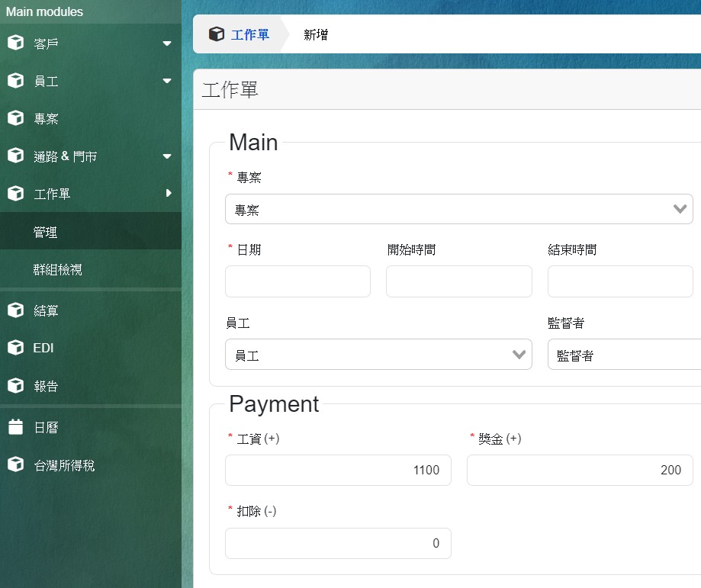This screenshot has width=701, height=588.
Task: Expand the 通路 & 門市 submenu arrow
Action: pyautogui.click(x=167, y=156)
